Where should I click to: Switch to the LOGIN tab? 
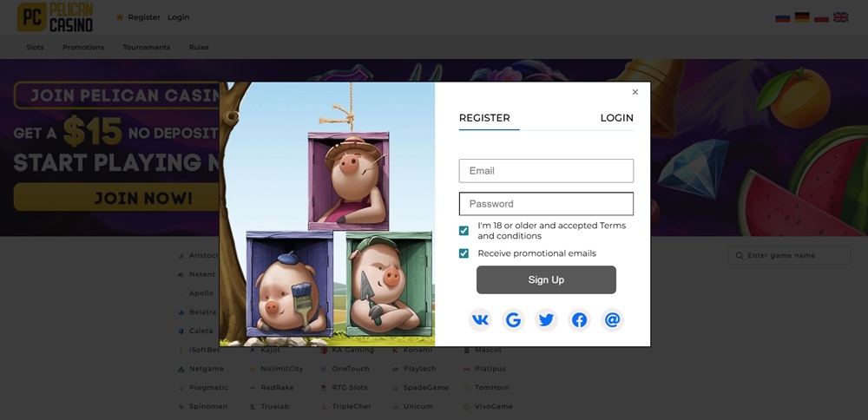coord(616,118)
